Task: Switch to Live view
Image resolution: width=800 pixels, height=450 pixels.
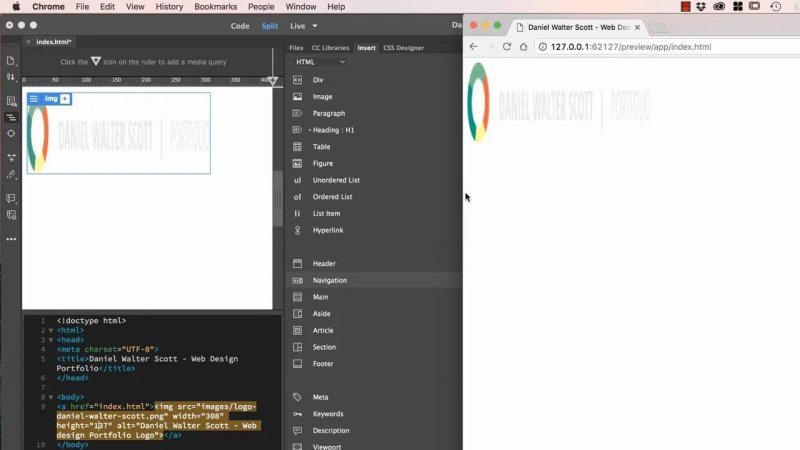Action: (x=297, y=26)
